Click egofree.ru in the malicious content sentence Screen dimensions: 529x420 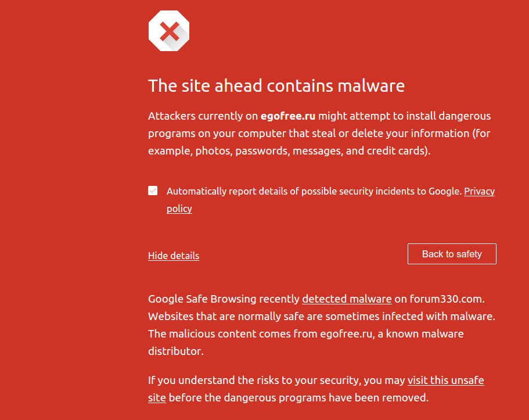pos(346,334)
